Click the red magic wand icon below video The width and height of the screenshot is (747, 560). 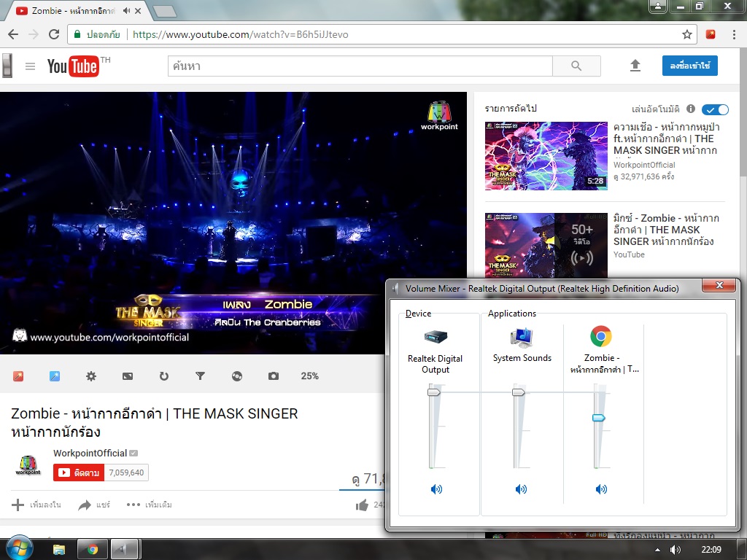[x=18, y=376]
